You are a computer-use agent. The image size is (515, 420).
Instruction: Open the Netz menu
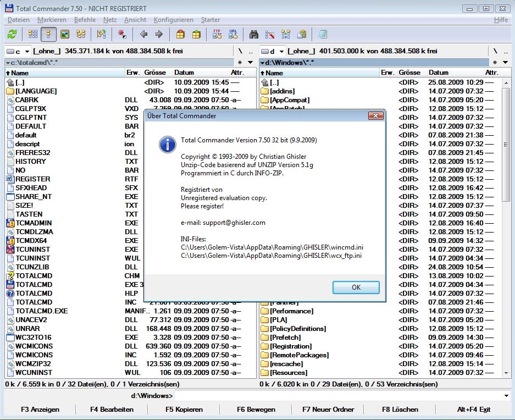click(110, 20)
